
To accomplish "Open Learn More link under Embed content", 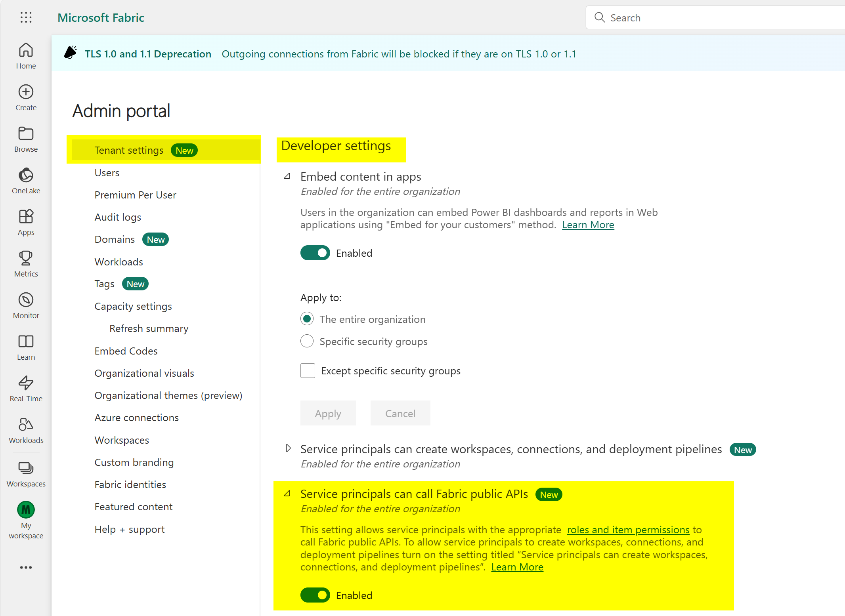I will point(588,225).
